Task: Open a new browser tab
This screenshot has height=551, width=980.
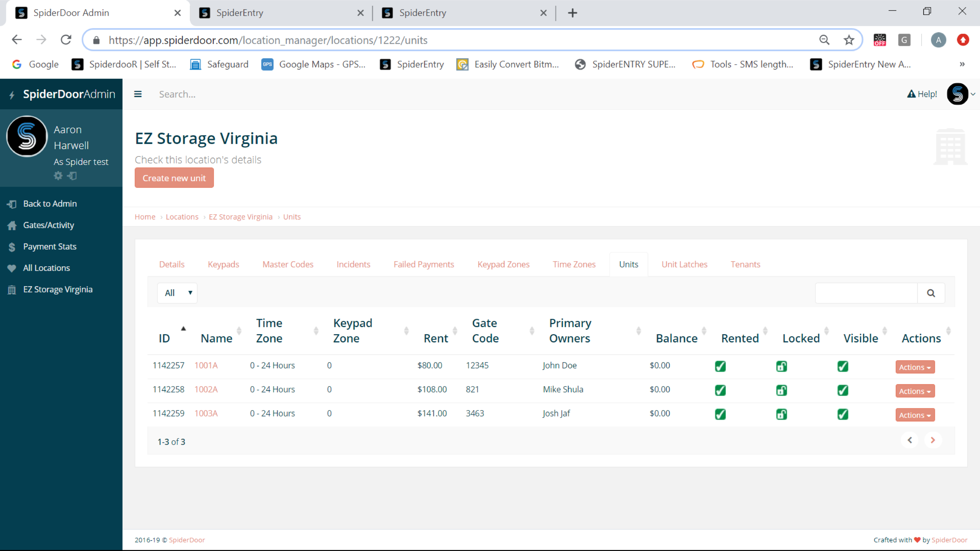Action: click(573, 13)
